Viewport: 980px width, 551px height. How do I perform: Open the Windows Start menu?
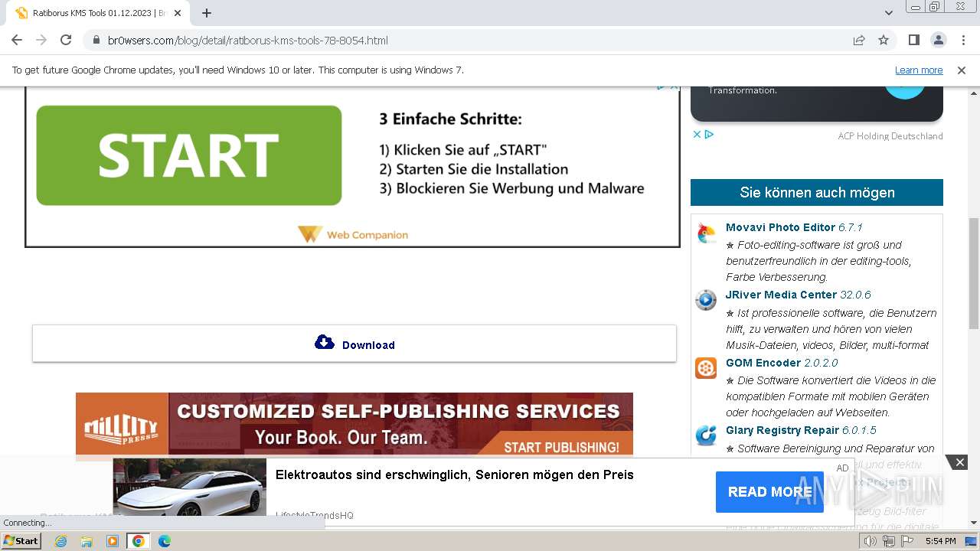coord(21,540)
